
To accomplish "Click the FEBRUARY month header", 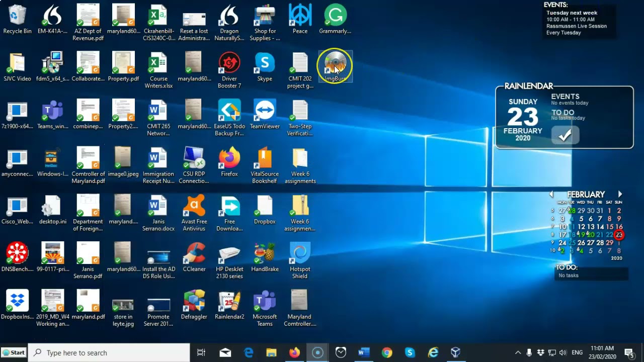I will (586, 195).
